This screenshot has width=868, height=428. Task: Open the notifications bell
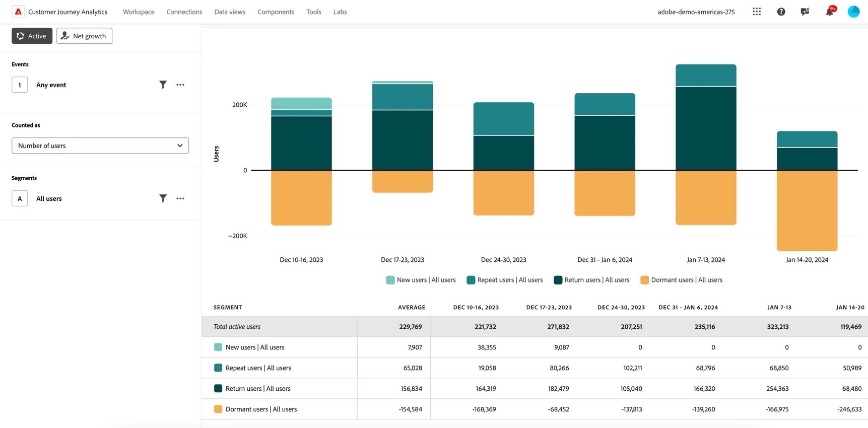coord(829,12)
